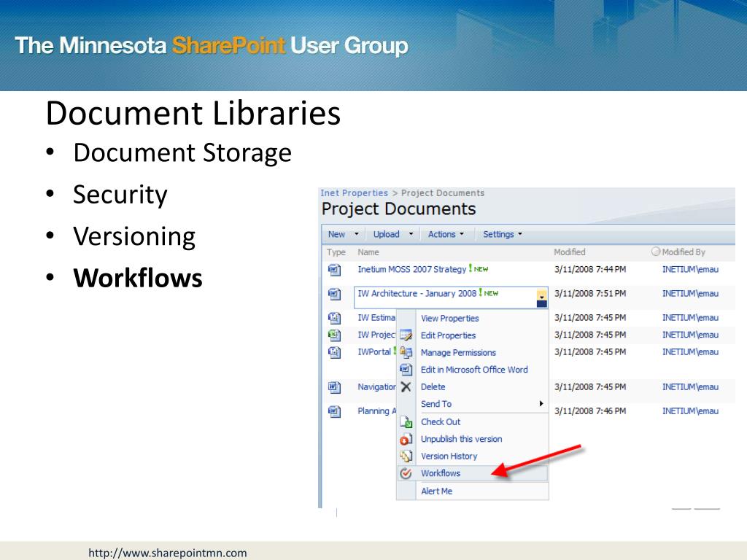Click http://www.sharepointmn.com footer URL
Screen dimensions: 747x560
click(x=168, y=553)
